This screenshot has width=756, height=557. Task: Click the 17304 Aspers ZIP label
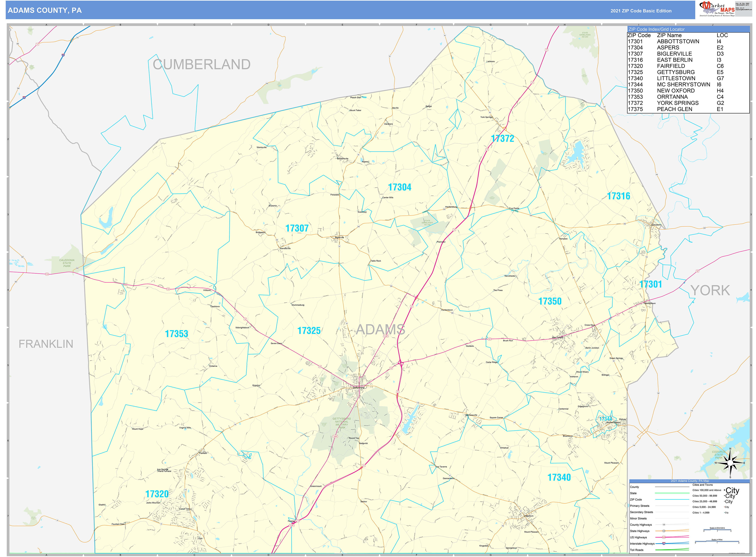(399, 187)
